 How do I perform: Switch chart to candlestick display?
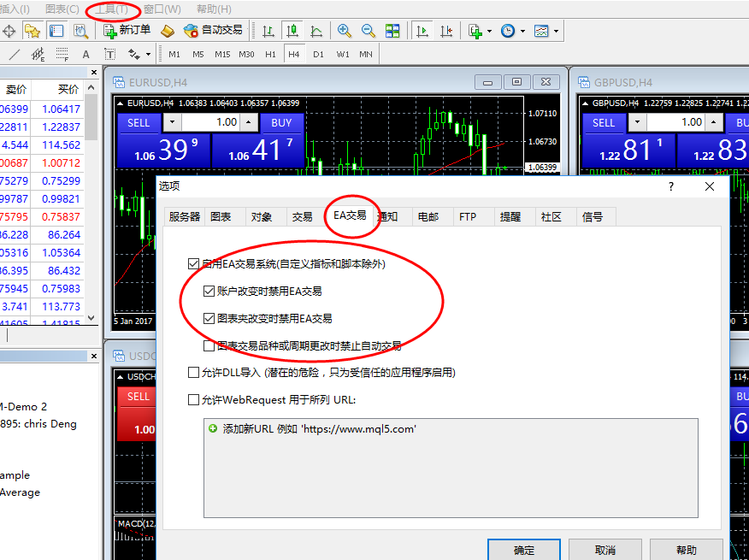pos(292,31)
